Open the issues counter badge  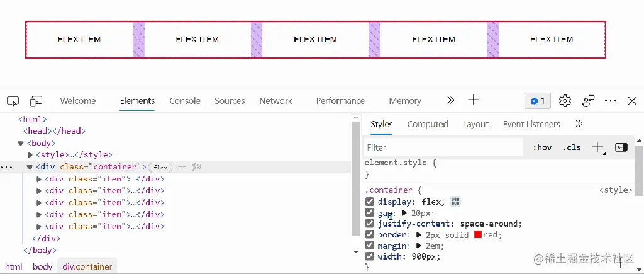[538, 101]
